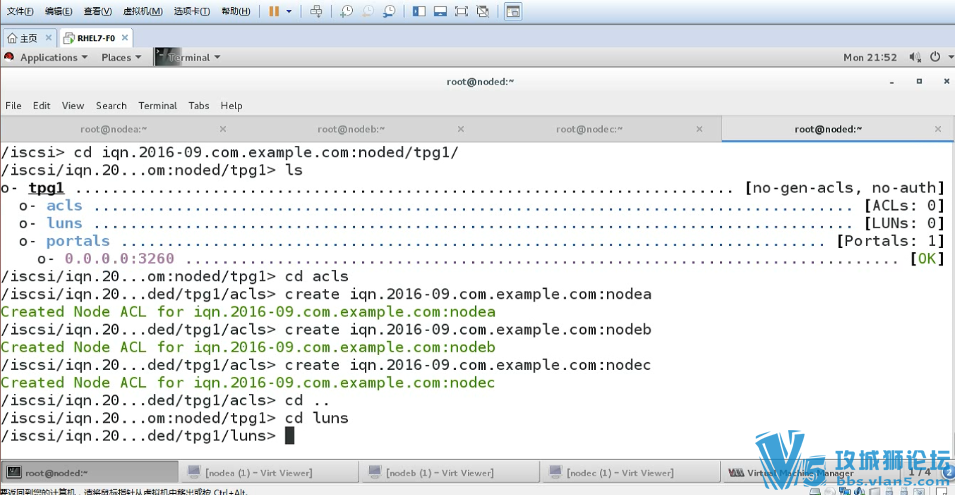
Task: Open the Places menu
Action: point(121,57)
